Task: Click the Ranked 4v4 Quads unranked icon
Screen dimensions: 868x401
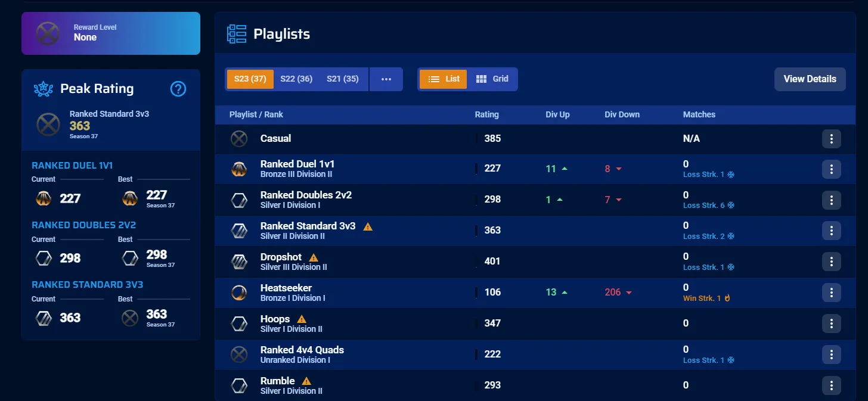Action: pos(239,355)
